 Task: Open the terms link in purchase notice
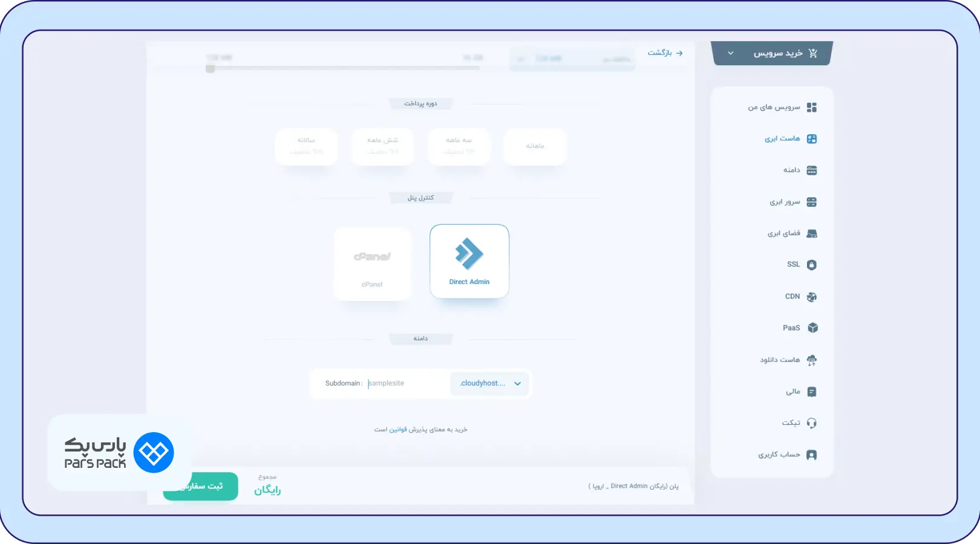click(x=397, y=430)
